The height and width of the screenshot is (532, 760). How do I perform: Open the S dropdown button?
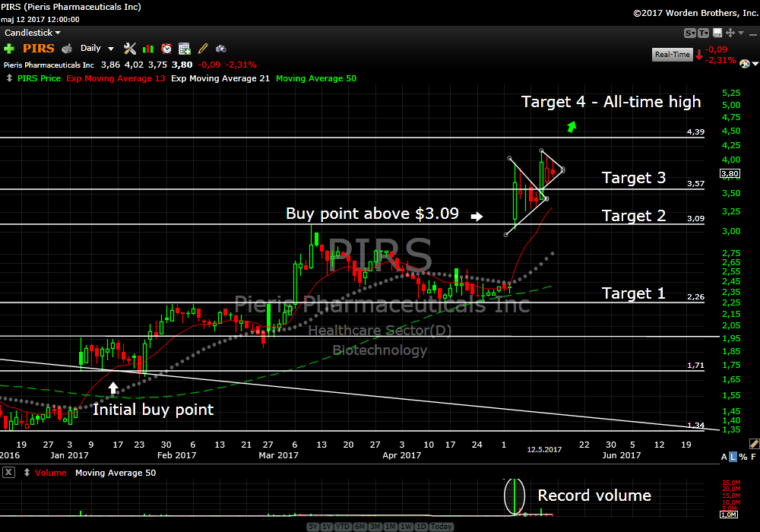(690, 33)
